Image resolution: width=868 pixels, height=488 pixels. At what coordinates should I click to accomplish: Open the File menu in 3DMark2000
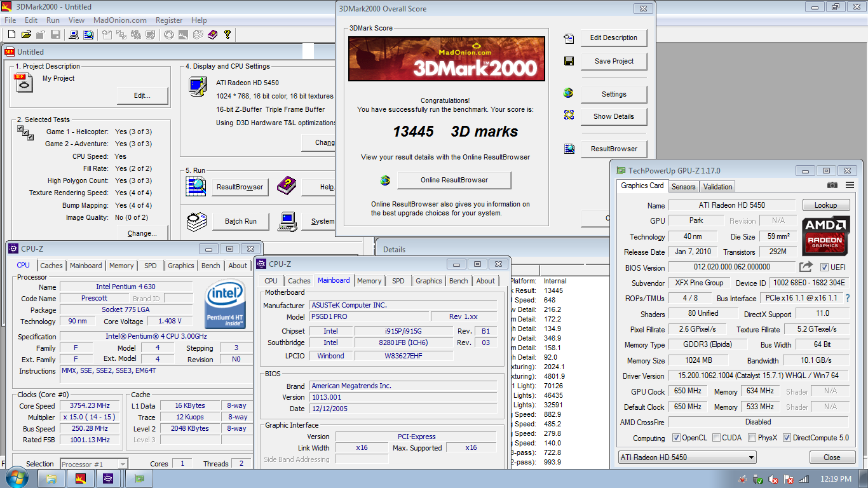point(10,20)
